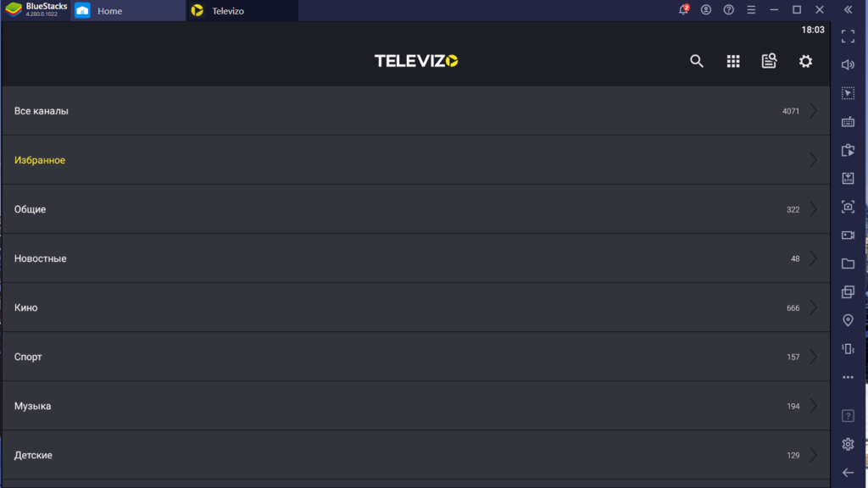The height and width of the screenshot is (488, 868).
Task: Open keyboard controls icon in sidebar
Action: point(848,122)
